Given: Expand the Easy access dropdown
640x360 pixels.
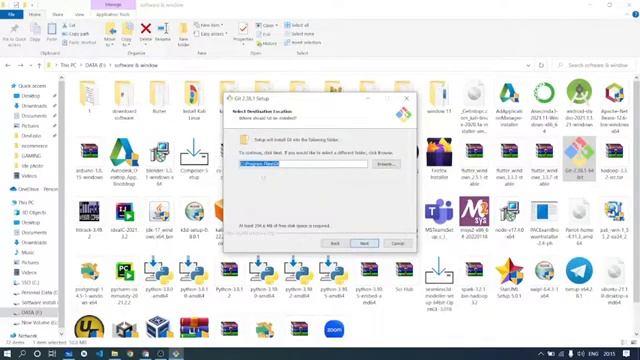Looking at the screenshot, I should tap(211, 34).
